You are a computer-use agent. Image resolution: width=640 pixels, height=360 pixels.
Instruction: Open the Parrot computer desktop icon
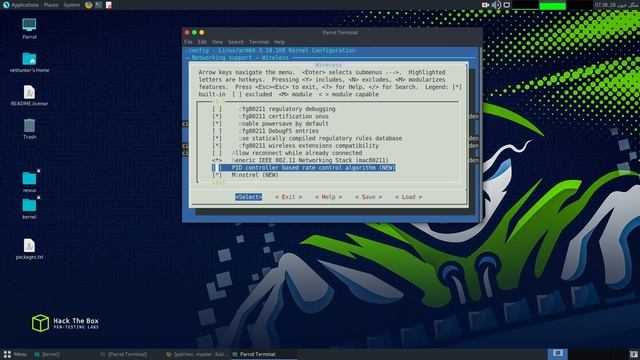point(29,24)
